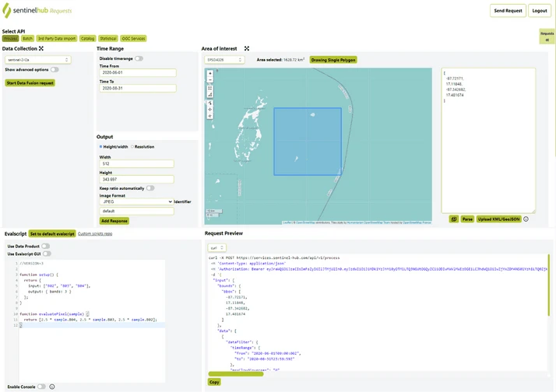Select the Process API tab
The width and height of the screenshot is (556, 392).
[x=10, y=39]
